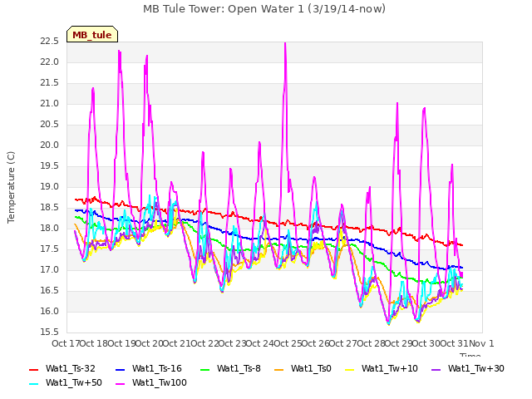Select the Wat1_Tw100 legend label

160,382
